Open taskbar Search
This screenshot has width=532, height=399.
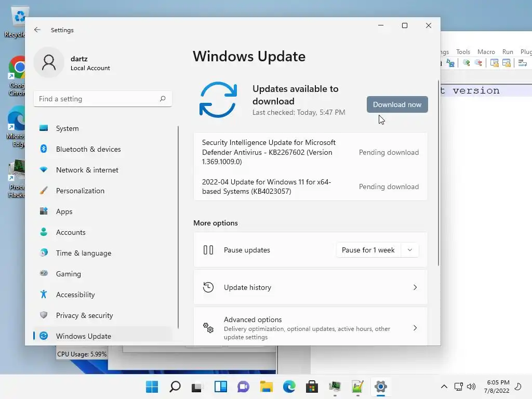175,387
